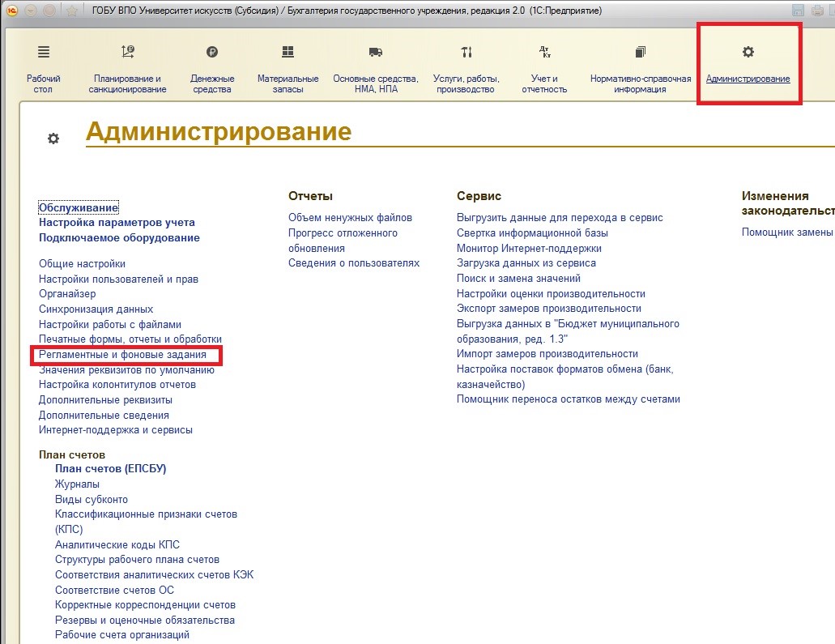Open Регламентные и фоновые задания

[x=122, y=355]
